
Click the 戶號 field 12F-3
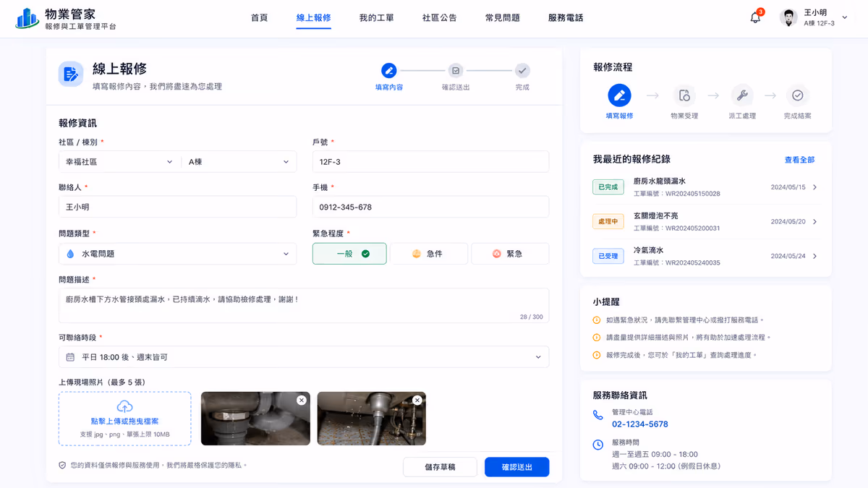click(x=430, y=162)
